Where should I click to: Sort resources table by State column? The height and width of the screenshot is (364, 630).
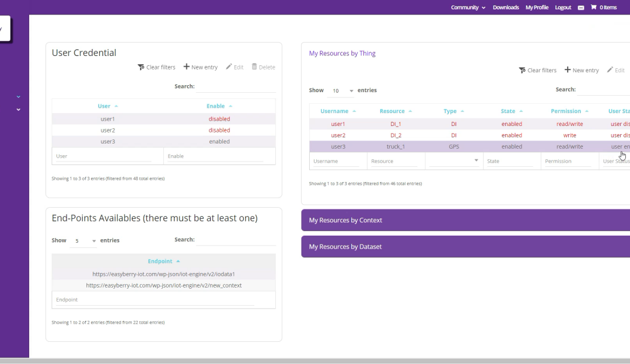(x=512, y=111)
